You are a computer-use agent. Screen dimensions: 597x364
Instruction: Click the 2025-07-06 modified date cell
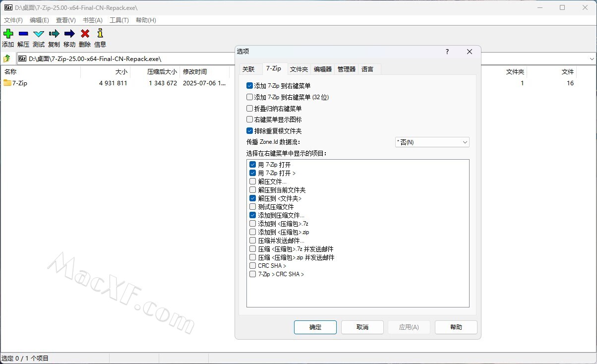tap(204, 83)
